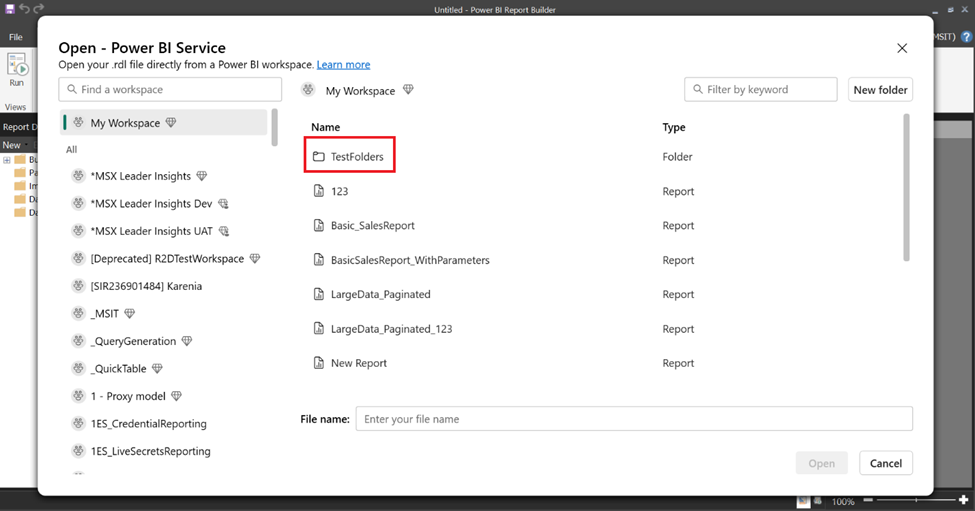The width and height of the screenshot is (975, 511).
Task: Select _QueryGeneration workspace
Action: click(133, 341)
